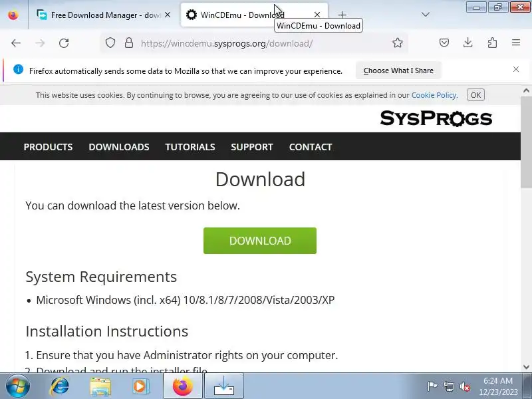This screenshot has height=399, width=532.
Task: Open the download manager taskbar icon
Action: (224, 386)
